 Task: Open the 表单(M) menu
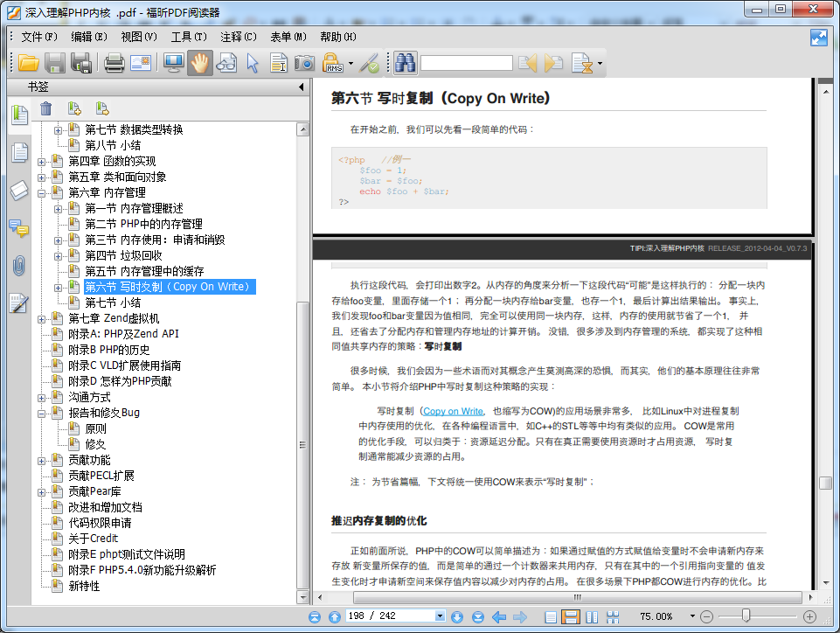tap(288, 37)
